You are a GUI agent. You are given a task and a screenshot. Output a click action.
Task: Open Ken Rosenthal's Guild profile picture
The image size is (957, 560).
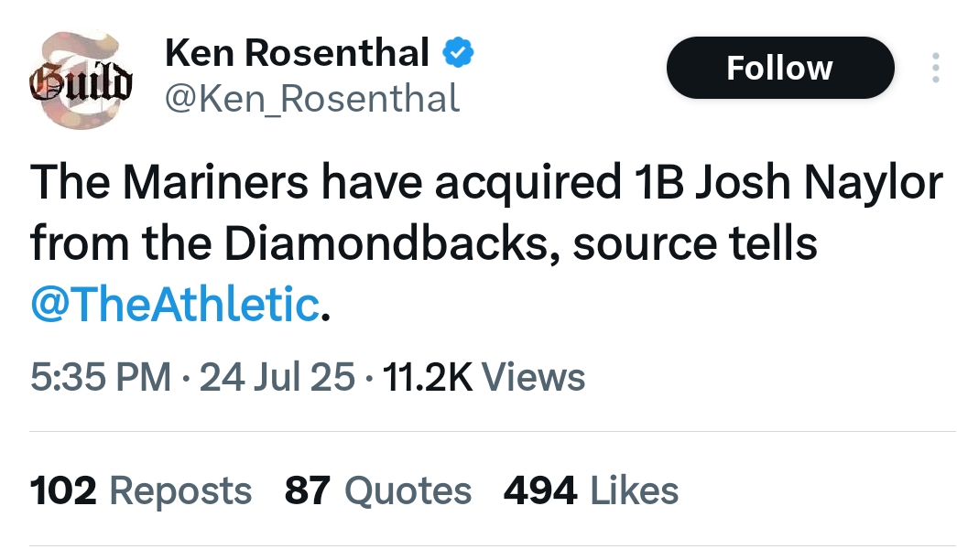pyautogui.click(x=81, y=80)
